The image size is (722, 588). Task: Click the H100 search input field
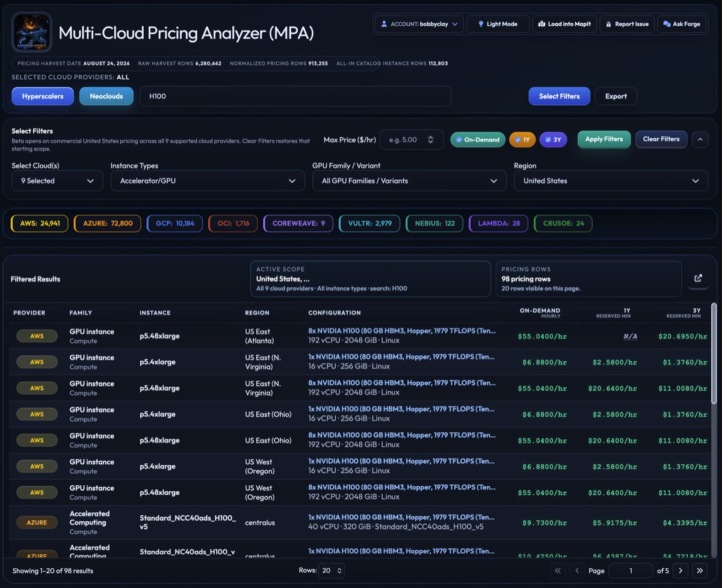tap(295, 96)
